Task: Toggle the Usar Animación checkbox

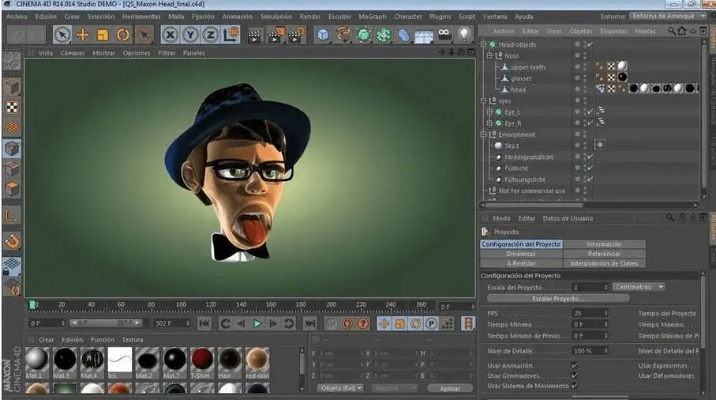Action: tap(575, 365)
